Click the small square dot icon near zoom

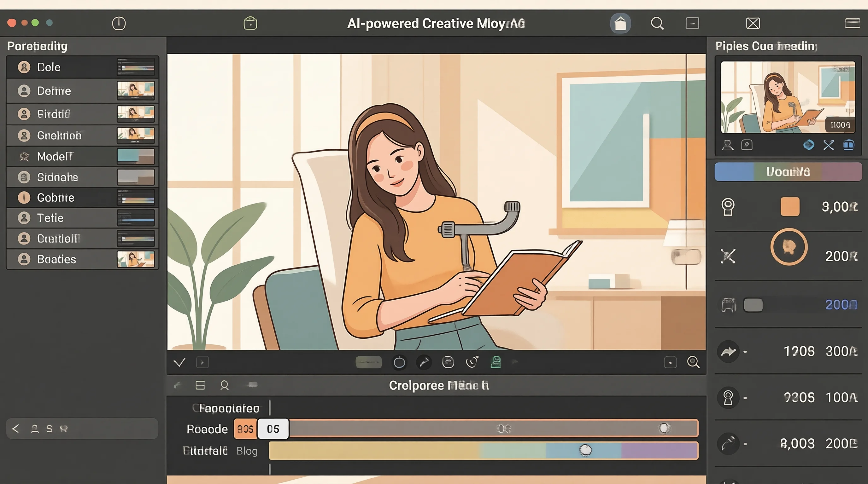[670, 362]
